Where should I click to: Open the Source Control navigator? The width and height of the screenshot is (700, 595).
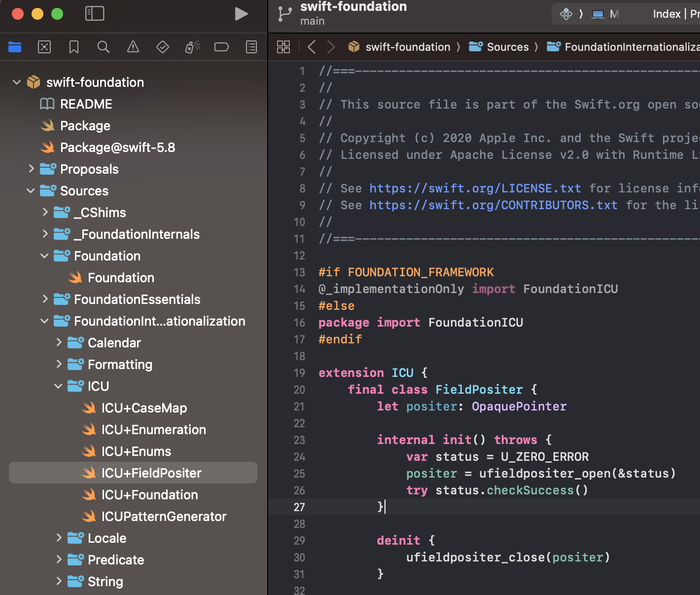44,47
